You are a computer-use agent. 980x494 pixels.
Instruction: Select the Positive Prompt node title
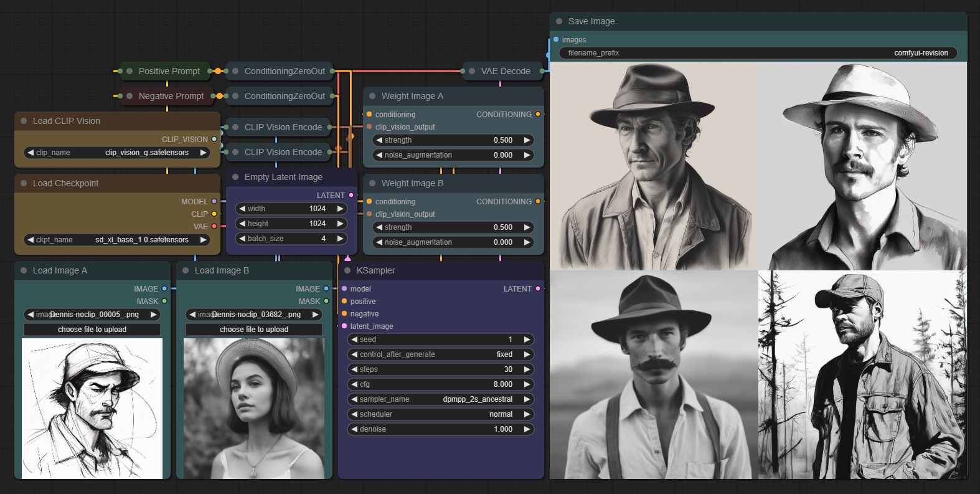click(x=169, y=71)
